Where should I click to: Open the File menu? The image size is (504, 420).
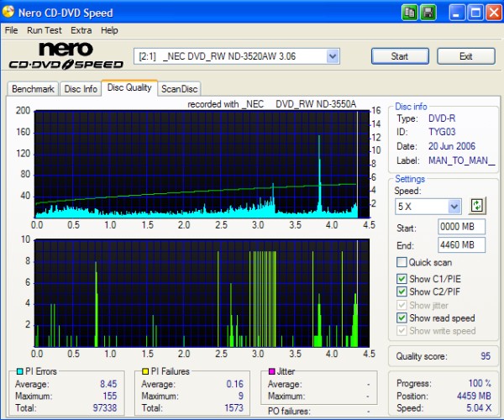point(11,30)
